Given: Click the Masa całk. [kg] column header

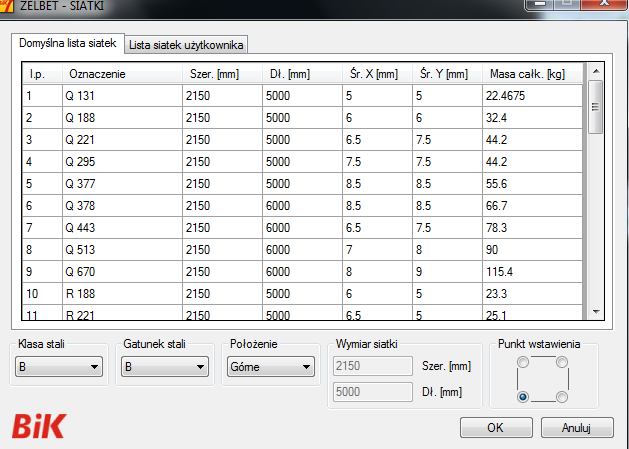Looking at the screenshot, I should (x=532, y=74).
